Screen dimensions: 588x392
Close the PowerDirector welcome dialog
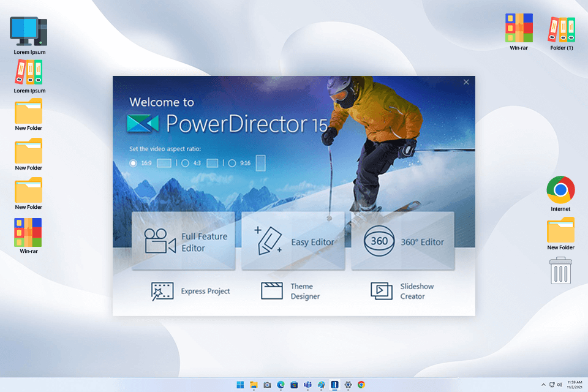[x=466, y=82]
